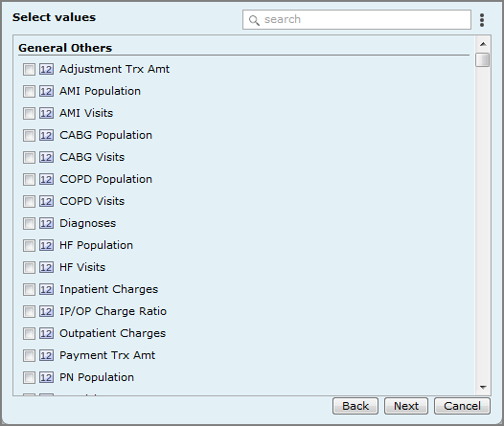Click the numeric icon beside PN Population
This screenshot has height=426, width=504.
46,377
